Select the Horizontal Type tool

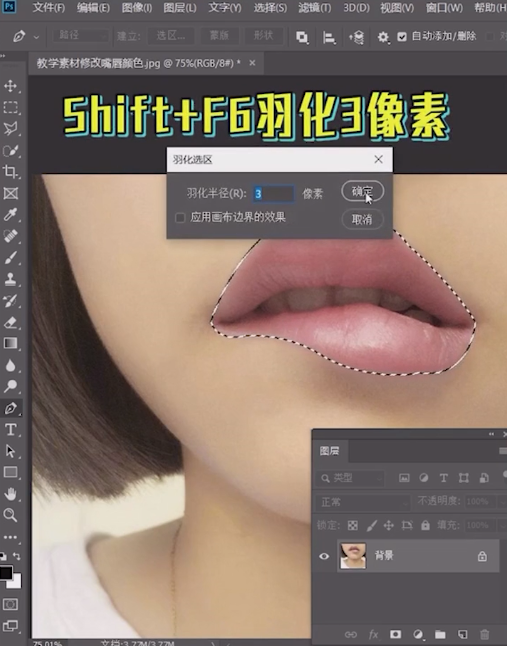point(11,430)
